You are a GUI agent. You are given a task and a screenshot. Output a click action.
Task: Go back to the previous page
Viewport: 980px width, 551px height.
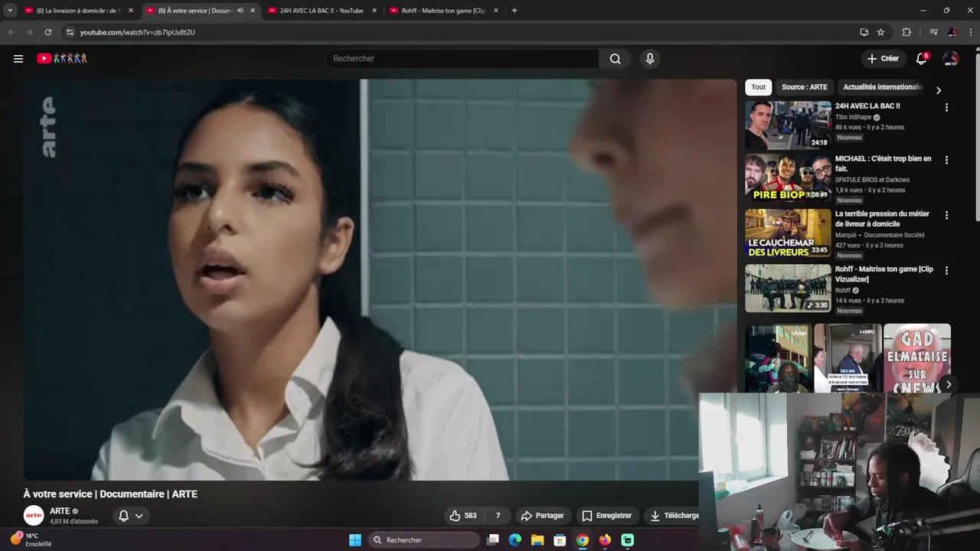[x=11, y=32]
